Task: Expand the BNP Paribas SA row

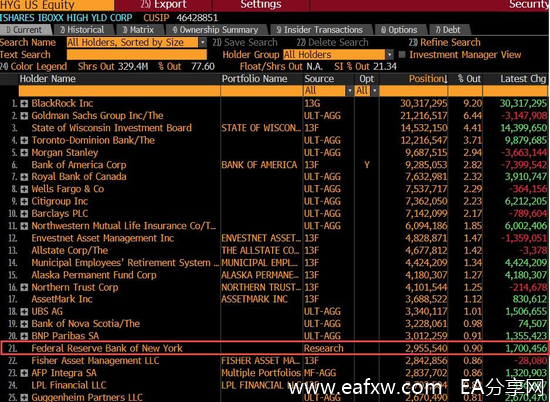Action: point(24,336)
